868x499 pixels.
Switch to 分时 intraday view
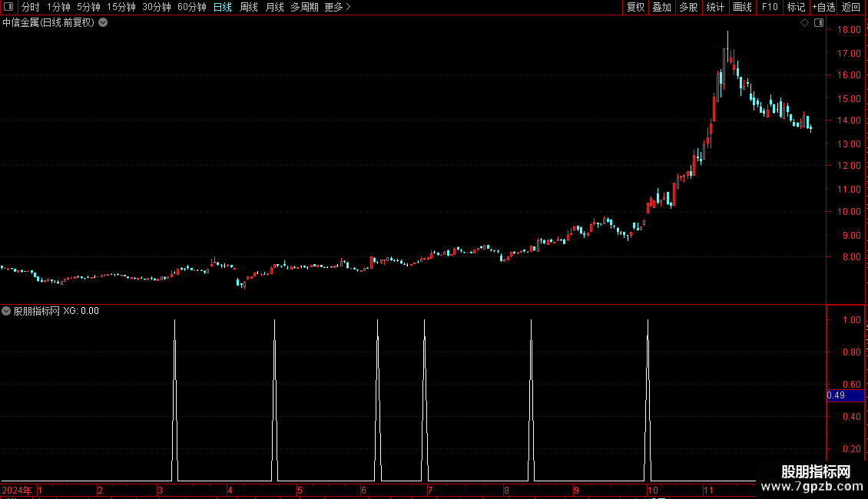[x=31, y=7]
